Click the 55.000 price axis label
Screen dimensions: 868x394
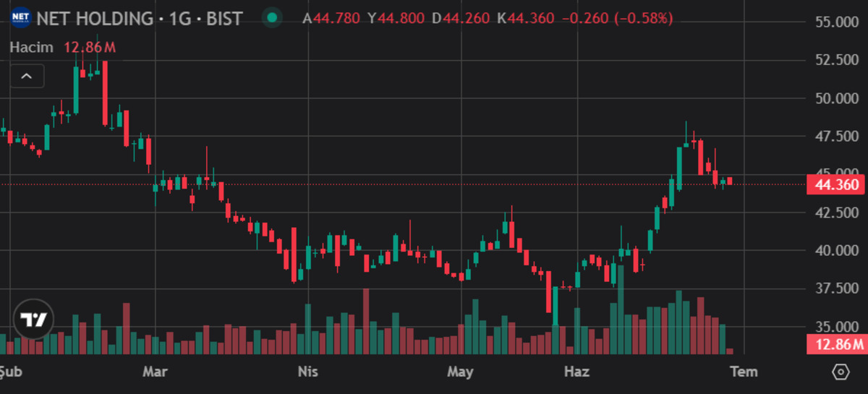pos(837,22)
